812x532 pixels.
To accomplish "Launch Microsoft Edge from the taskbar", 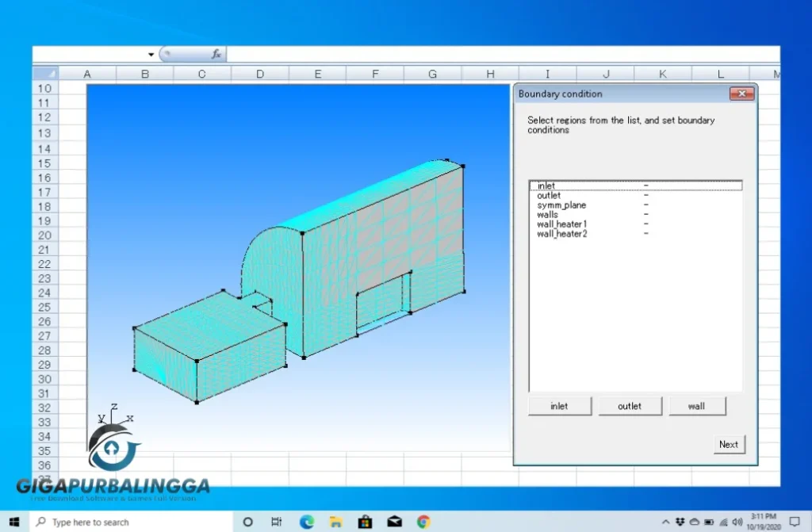I will (x=306, y=522).
